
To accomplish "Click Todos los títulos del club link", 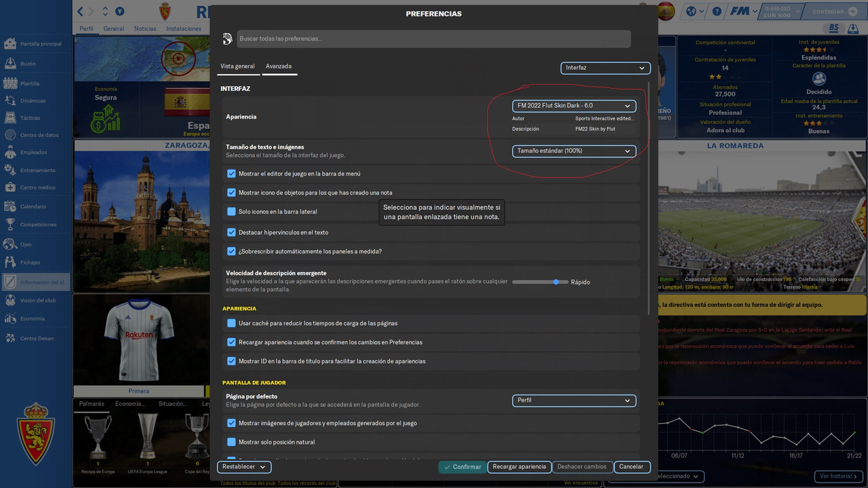I will (x=248, y=483).
